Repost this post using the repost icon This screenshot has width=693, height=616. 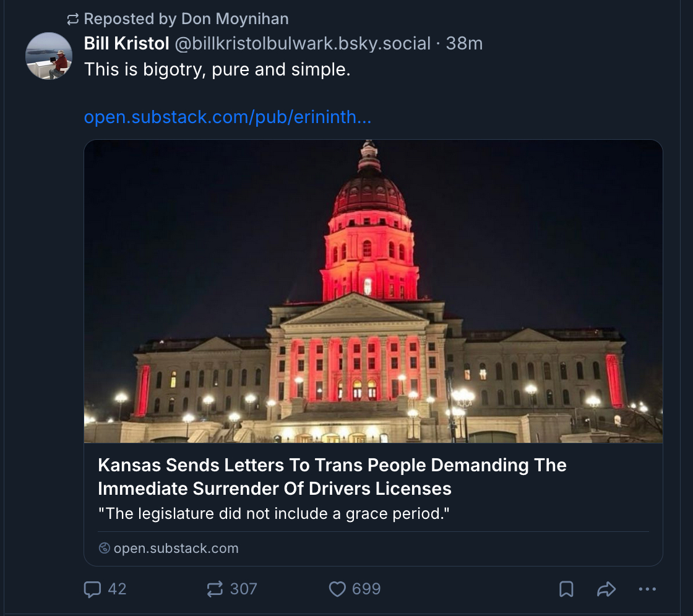215,589
